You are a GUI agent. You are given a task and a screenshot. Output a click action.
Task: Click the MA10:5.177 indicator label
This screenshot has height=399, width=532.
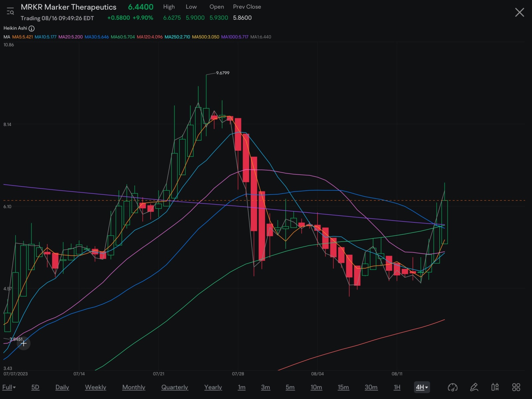[x=46, y=37]
